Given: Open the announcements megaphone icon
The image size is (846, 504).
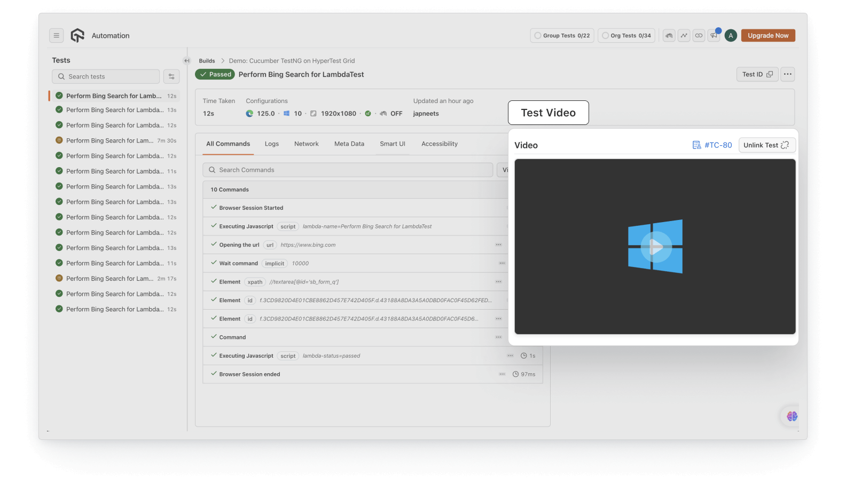Looking at the screenshot, I should pos(714,36).
